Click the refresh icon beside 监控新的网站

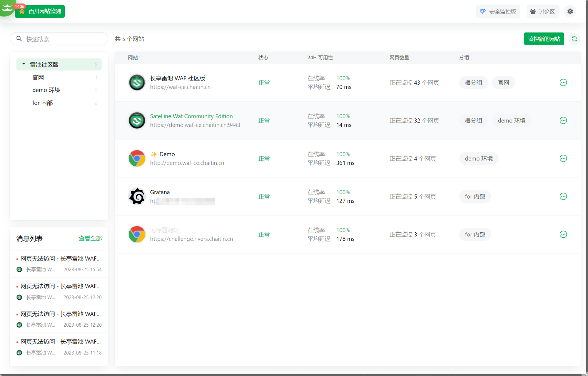574,39
